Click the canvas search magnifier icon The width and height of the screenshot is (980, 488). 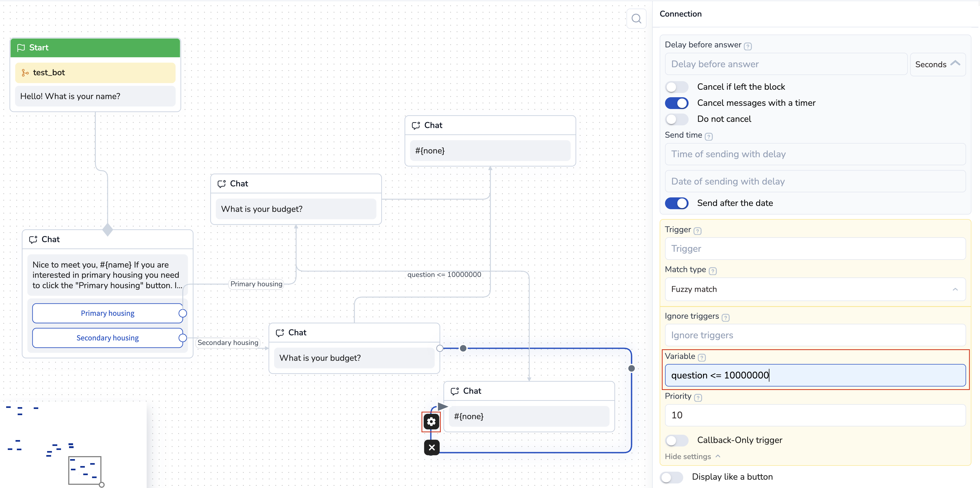[x=636, y=18]
